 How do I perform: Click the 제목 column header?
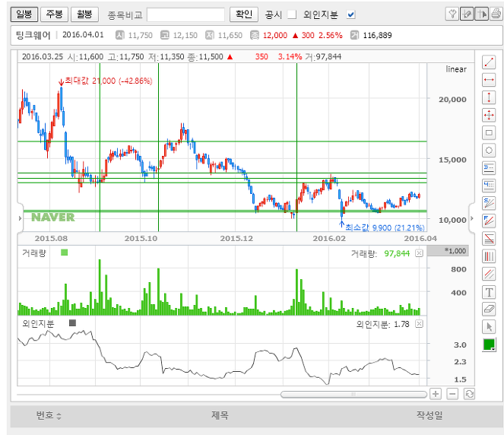tap(220, 415)
